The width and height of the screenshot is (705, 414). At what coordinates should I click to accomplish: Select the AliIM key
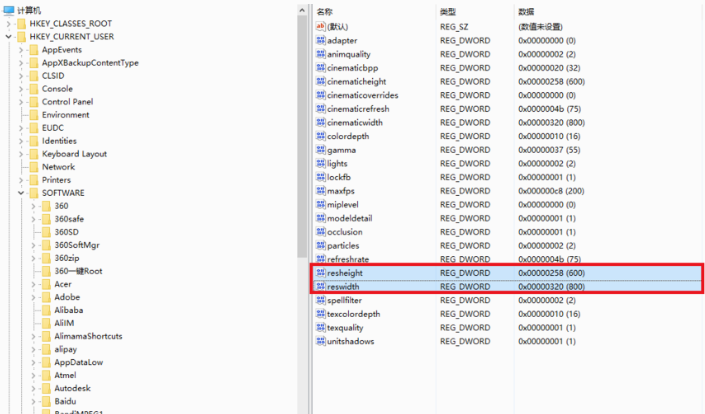(64, 323)
